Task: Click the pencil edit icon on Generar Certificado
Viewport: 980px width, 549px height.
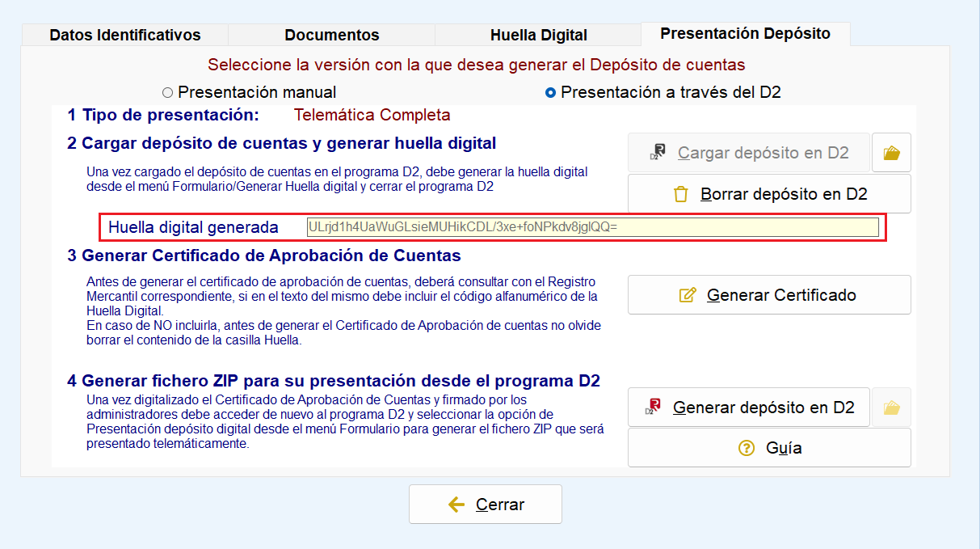Action: [x=688, y=295]
